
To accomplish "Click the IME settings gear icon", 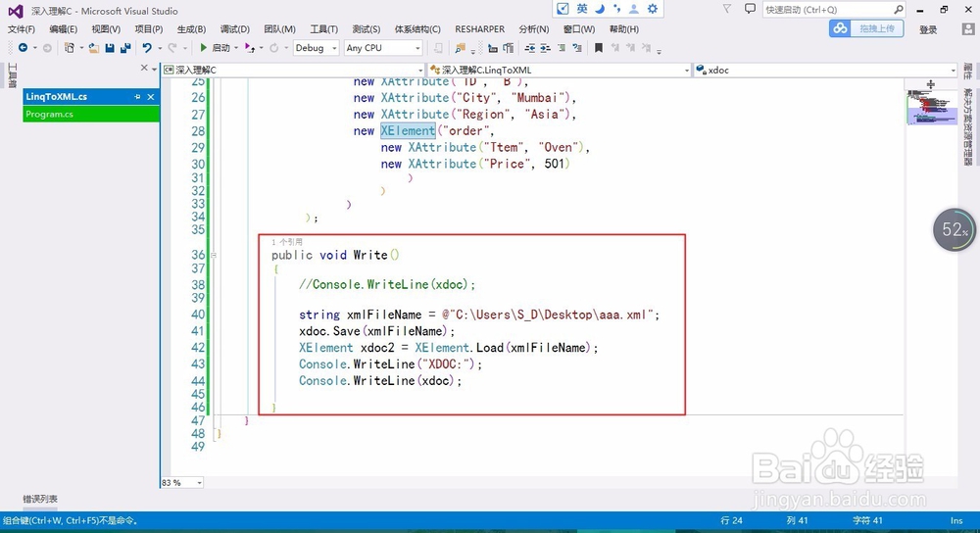I will [x=653, y=8].
